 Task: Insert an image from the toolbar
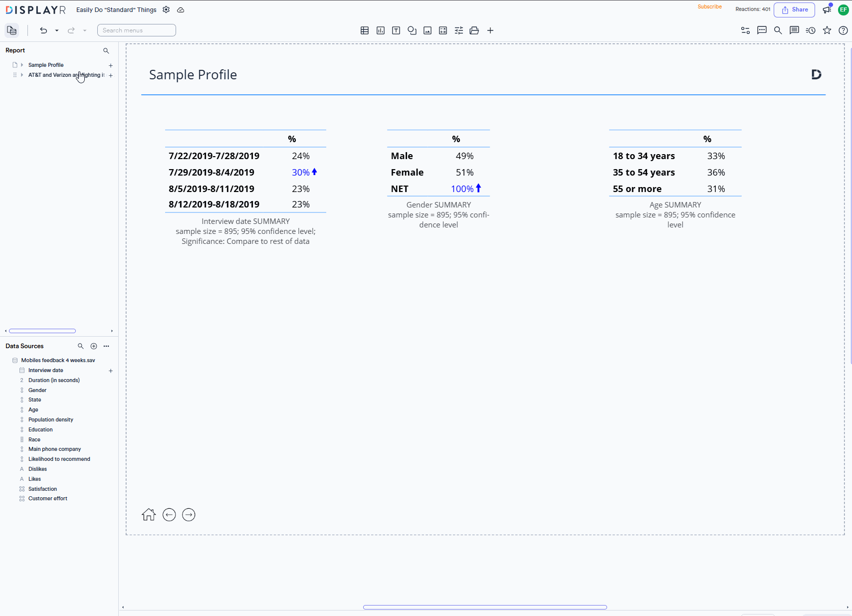427,30
